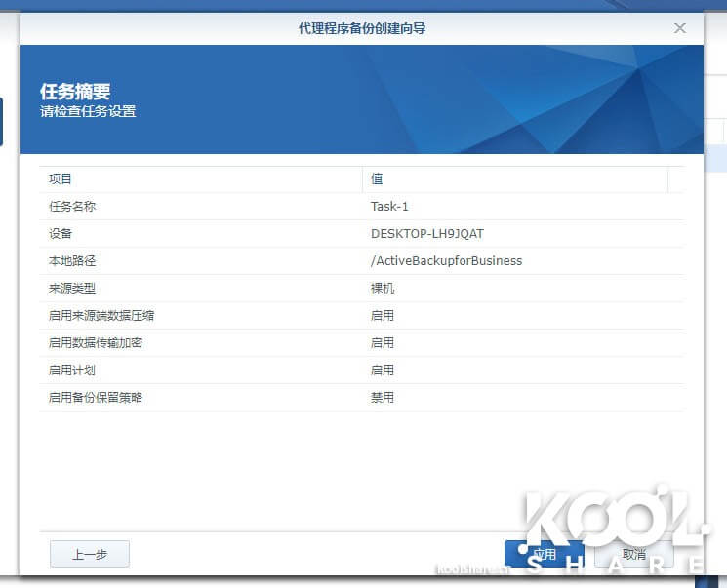Click the Task-1 value cell

point(389,207)
